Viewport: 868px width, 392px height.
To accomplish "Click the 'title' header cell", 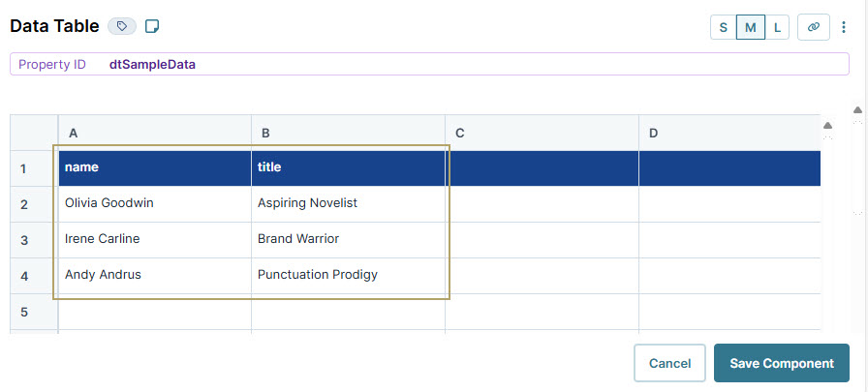I will (348, 168).
